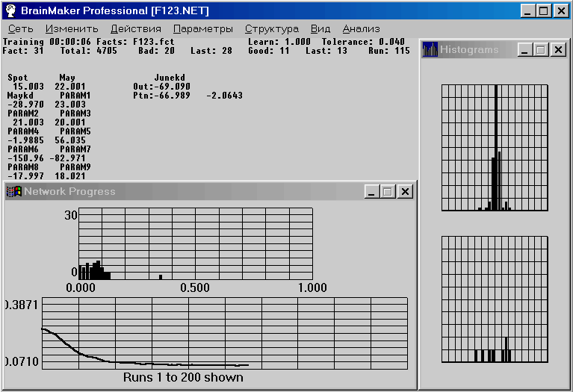Click the BrainMaker application icon in title bar
Viewport: 573px width, 392px height.
[x=10, y=10]
